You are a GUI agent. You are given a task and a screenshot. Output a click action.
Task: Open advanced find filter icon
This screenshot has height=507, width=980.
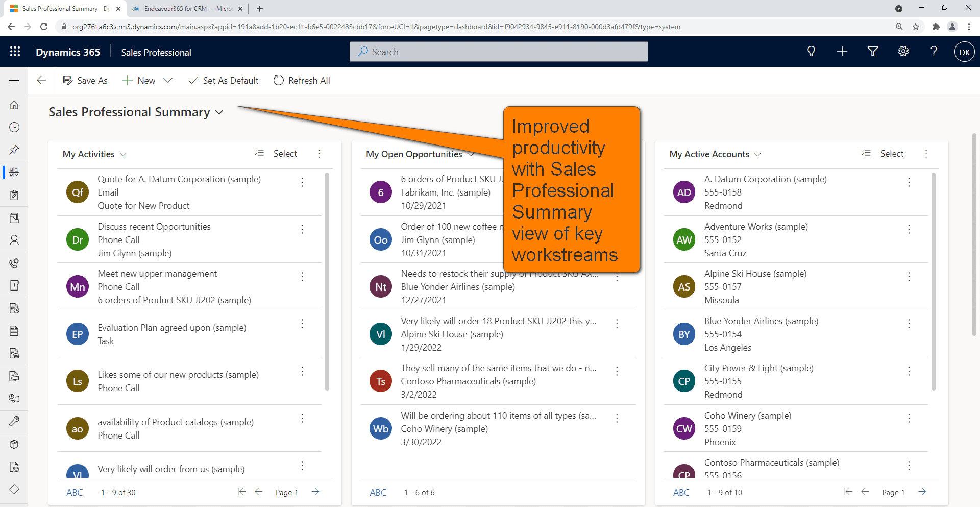pos(873,52)
